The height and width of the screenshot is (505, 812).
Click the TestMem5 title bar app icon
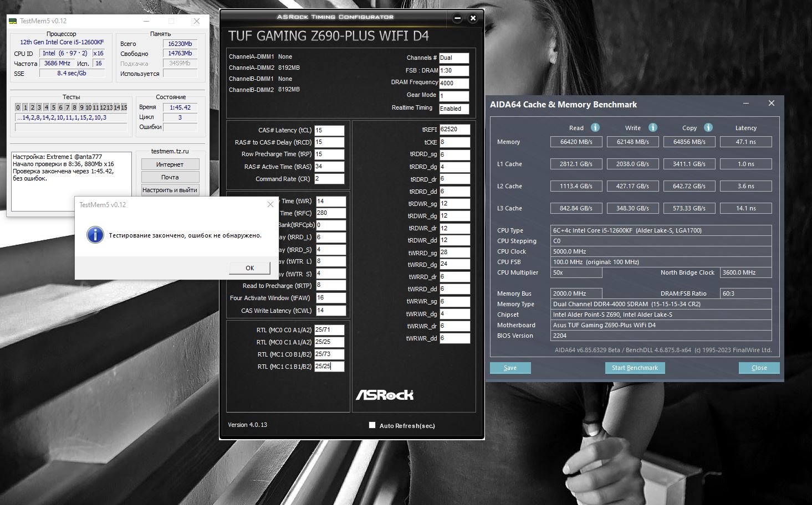13,21
